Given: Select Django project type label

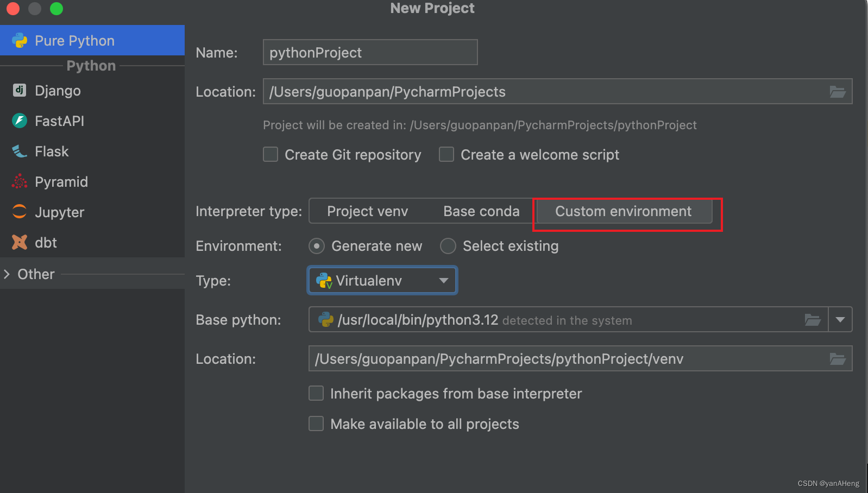Looking at the screenshot, I should (58, 91).
